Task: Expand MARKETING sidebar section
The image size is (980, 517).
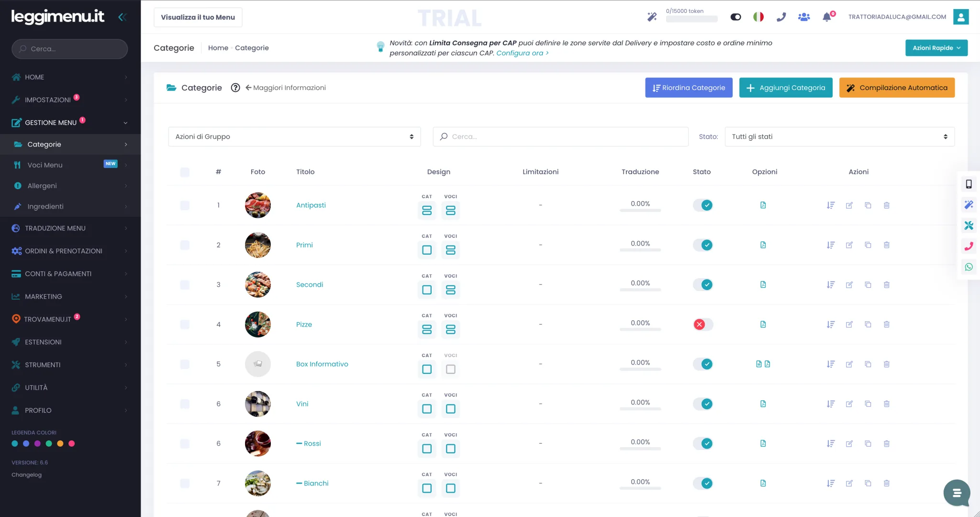Action: pos(70,296)
